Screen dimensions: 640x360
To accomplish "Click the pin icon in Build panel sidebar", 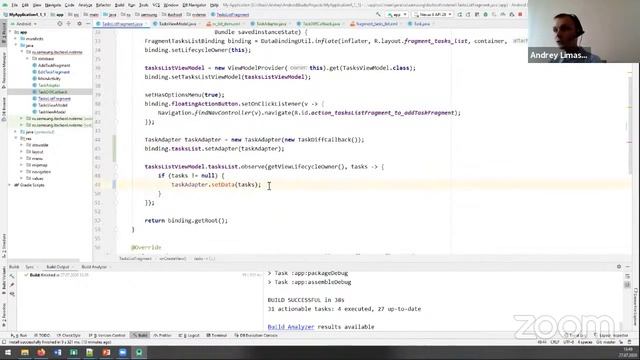I will pos(12,285).
